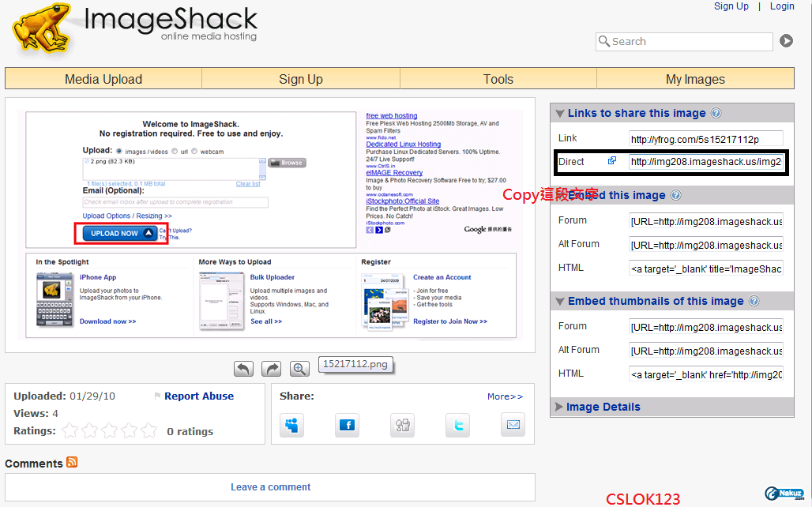Expand the Image Details section

[558, 407]
